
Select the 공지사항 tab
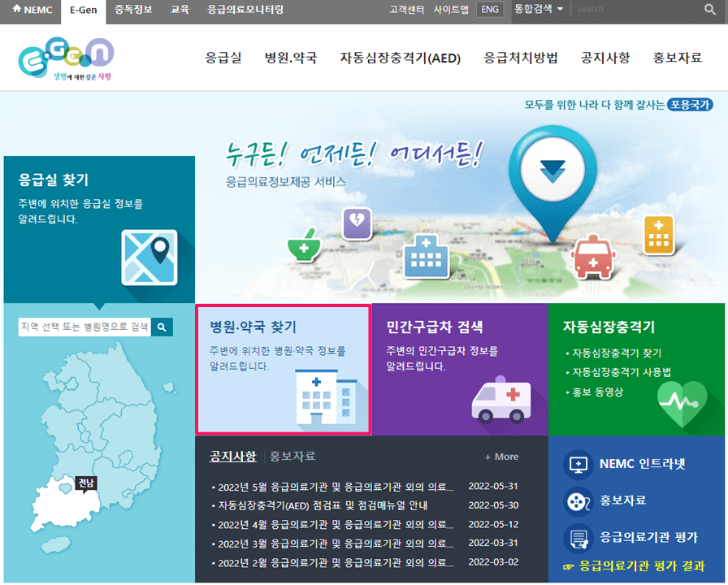click(232, 457)
